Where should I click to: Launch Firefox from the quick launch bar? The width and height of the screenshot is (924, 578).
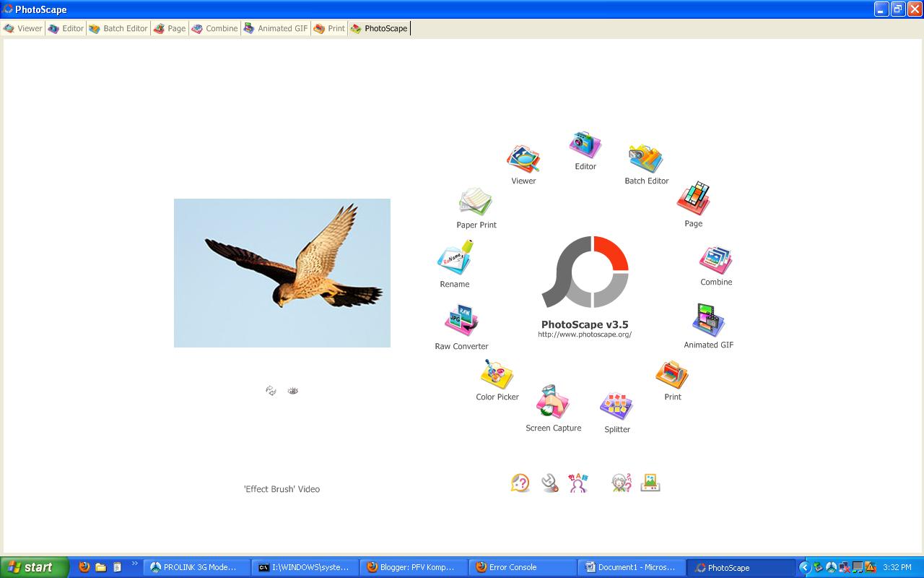pos(84,567)
